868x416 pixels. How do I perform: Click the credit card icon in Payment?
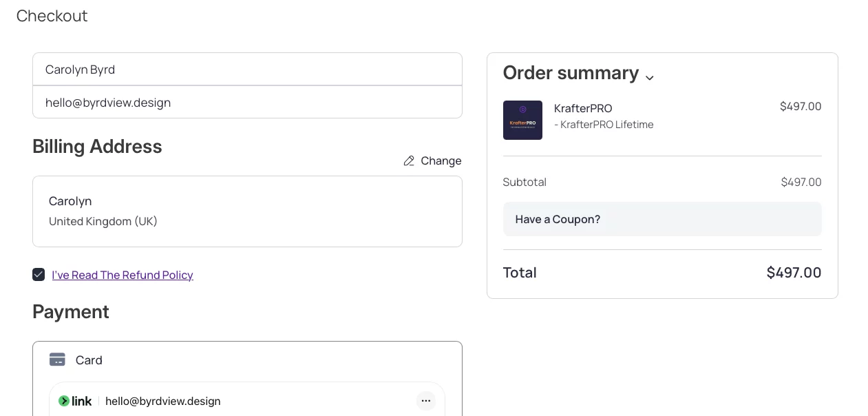tap(57, 360)
